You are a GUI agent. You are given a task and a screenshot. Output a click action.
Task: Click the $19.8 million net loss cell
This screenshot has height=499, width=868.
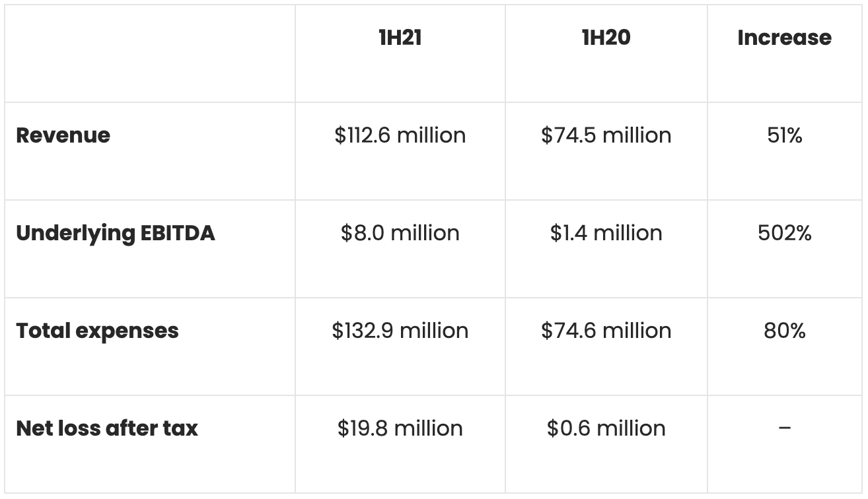coord(400,428)
